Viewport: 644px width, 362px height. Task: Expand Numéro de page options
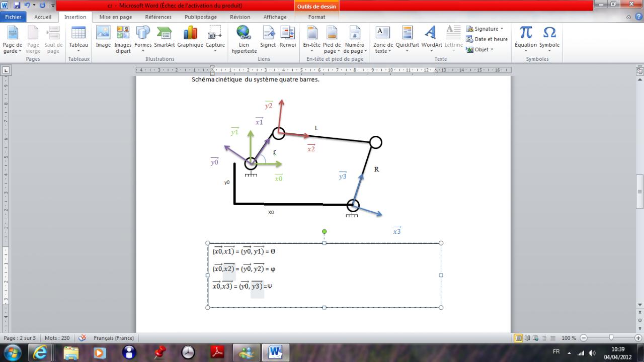[355, 39]
